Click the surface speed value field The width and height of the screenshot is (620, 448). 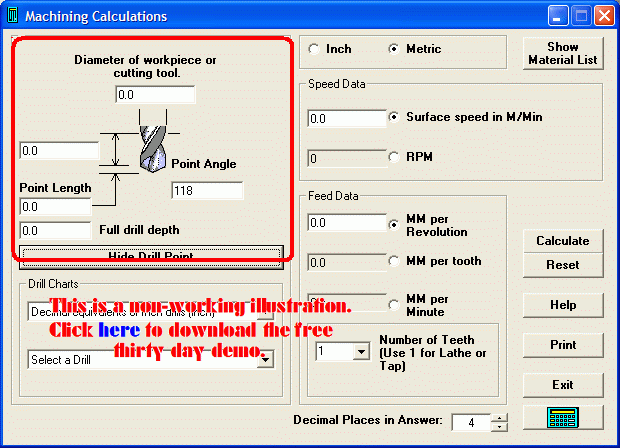click(347, 119)
